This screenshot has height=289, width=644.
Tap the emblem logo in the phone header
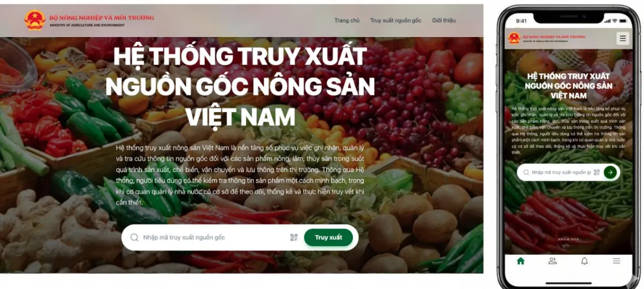[514, 38]
